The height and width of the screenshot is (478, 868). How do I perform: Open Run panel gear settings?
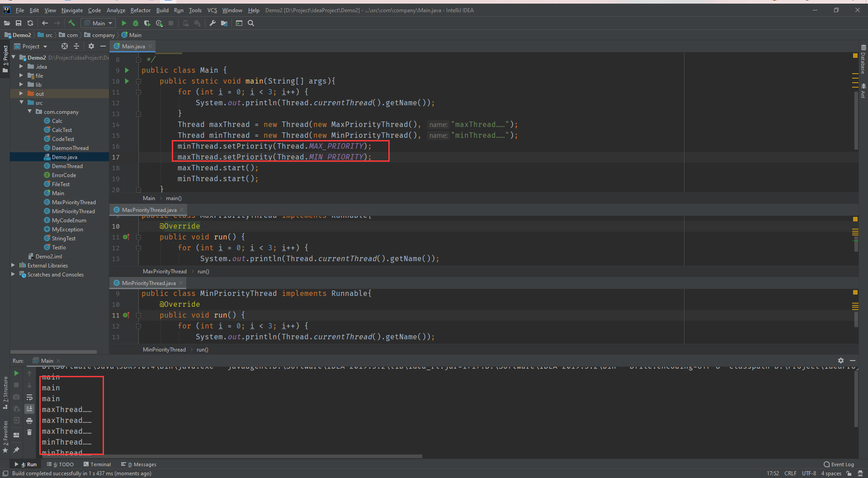coord(841,361)
